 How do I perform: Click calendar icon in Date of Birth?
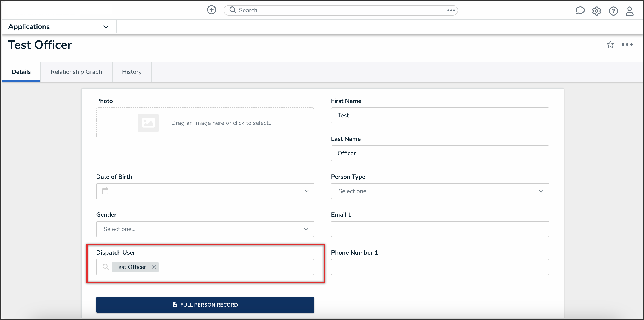tap(105, 191)
